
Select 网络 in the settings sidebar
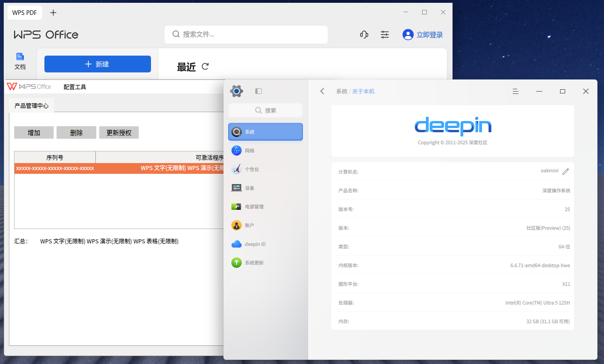(x=266, y=150)
